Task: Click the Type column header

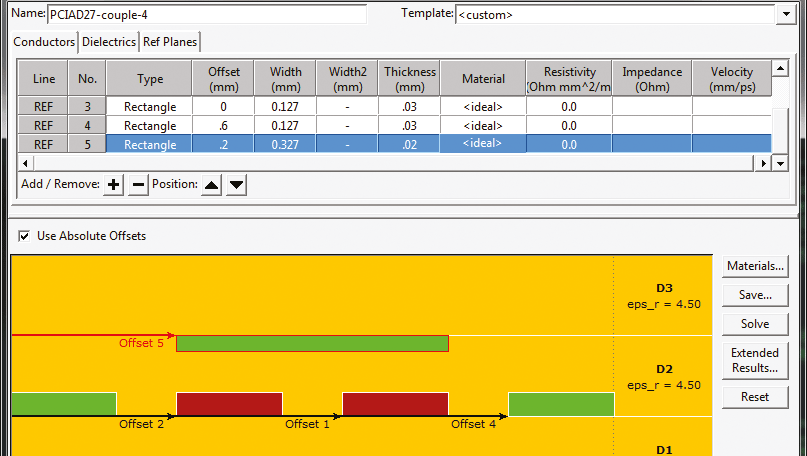Action: 150,78
